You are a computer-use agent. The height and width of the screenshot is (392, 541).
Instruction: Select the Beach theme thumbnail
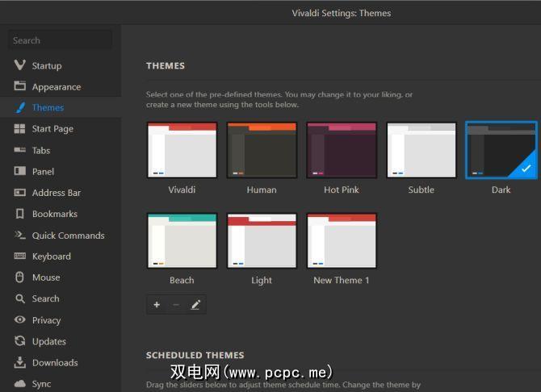point(182,240)
